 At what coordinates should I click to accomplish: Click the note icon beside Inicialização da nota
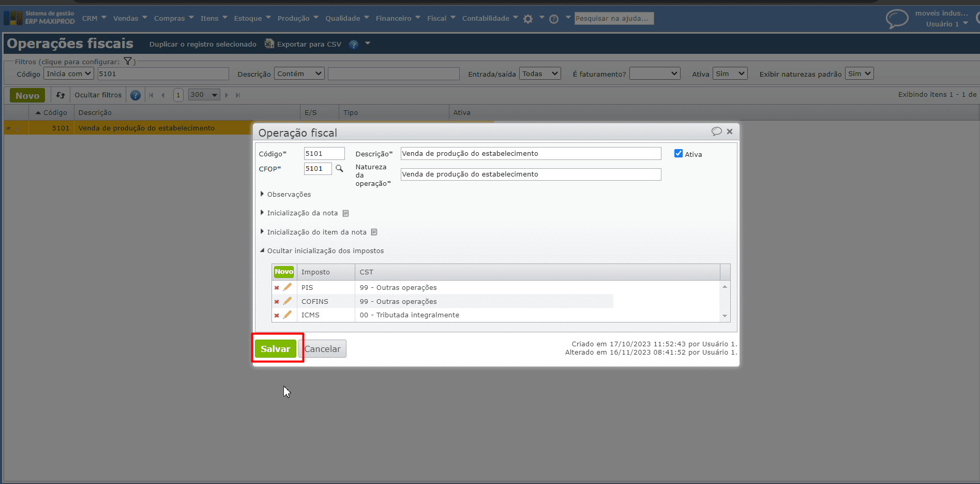(346, 213)
